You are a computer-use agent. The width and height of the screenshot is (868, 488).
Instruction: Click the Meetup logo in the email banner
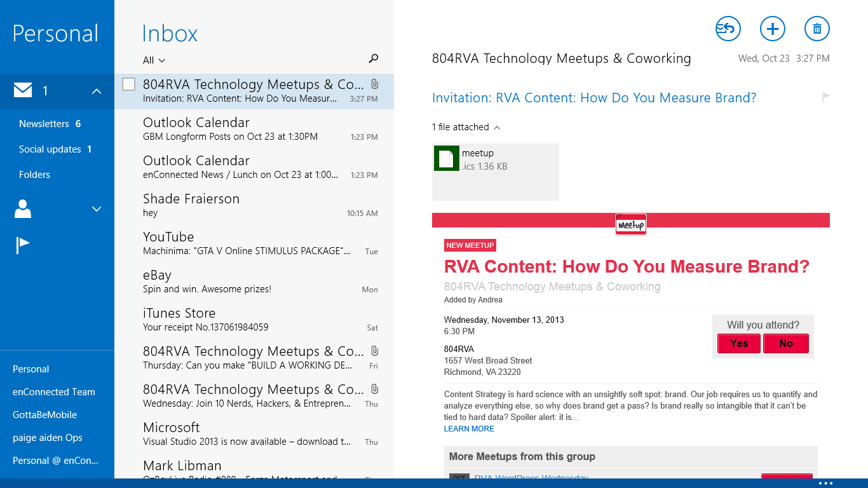pyautogui.click(x=631, y=224)
